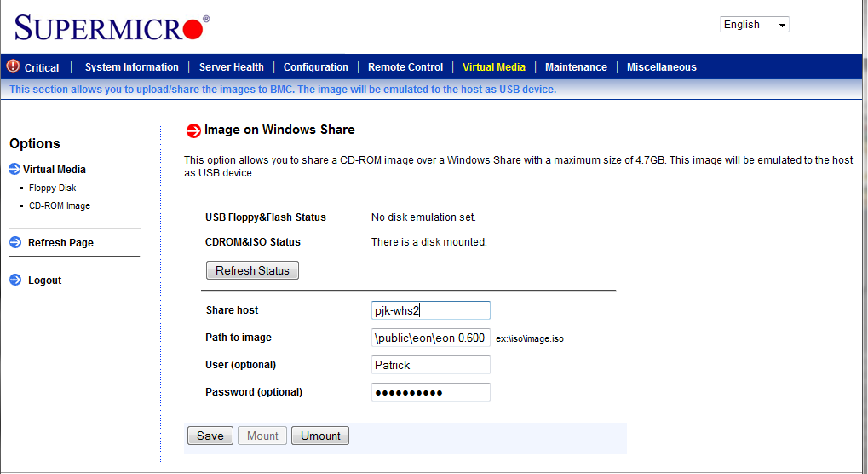Open the Configuration menu
Viewport: 868px width, 474px height.
click(x=315, y=67)
